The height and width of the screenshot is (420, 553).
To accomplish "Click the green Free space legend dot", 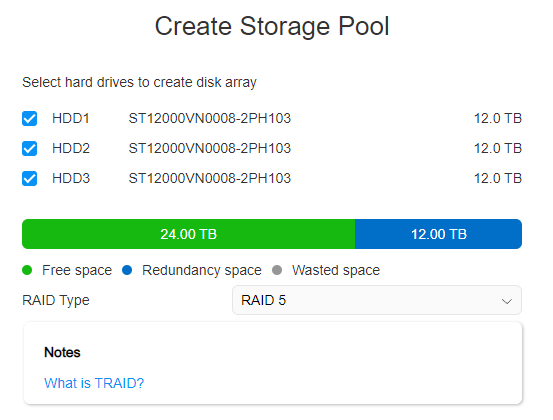I will [27, 270].
